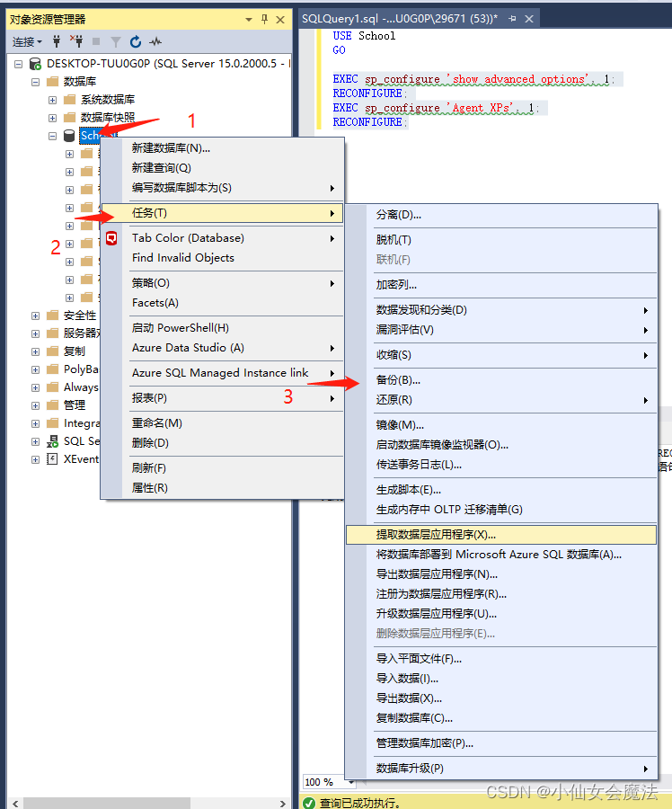Image resolution: width=672 pixels, height=809 pixels.
Task: Click the pin icon of Object Explorer panel
Action: 264,20
